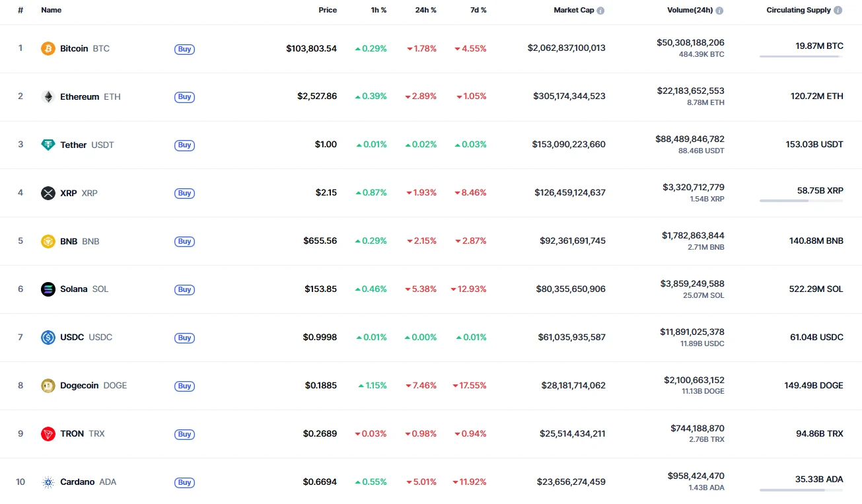Image resolution: width=862 pixels, height=504 pixels.
Task: Click the XRP logo icon
Action: point(48,193)
